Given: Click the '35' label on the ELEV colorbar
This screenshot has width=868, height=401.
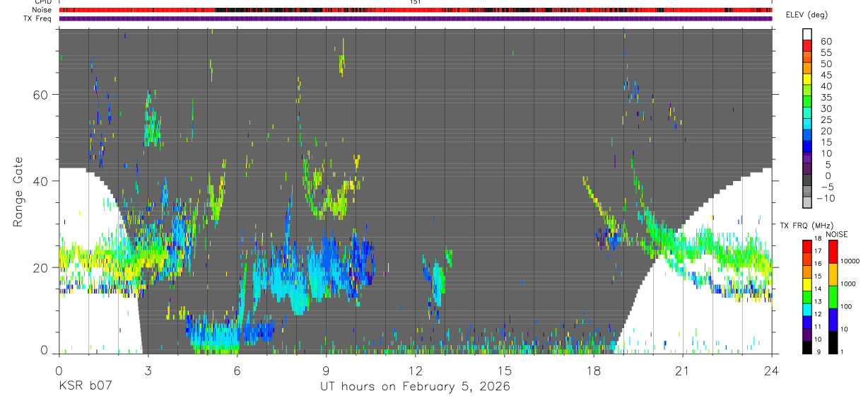Looking at the screenshot, I should coord(826,98).
